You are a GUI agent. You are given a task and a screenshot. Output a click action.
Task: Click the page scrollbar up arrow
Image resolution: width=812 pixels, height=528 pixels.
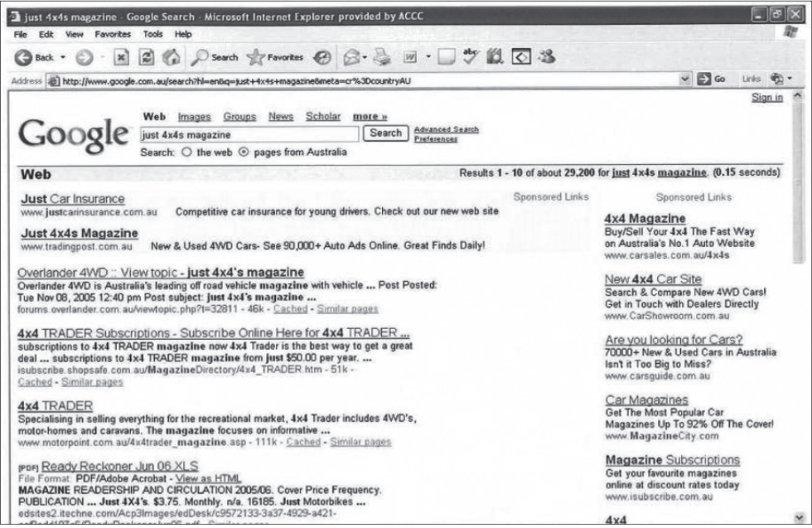(x=798, y=96)
